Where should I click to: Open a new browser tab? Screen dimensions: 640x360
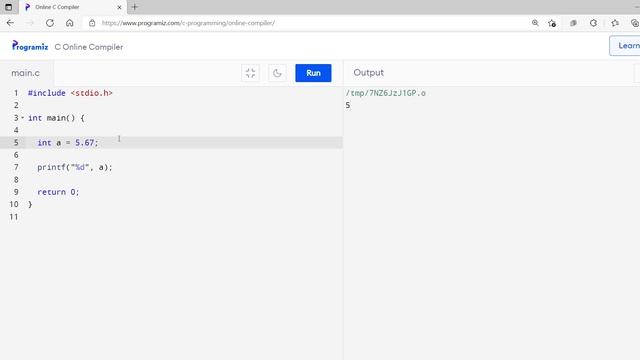click(135, 7)
